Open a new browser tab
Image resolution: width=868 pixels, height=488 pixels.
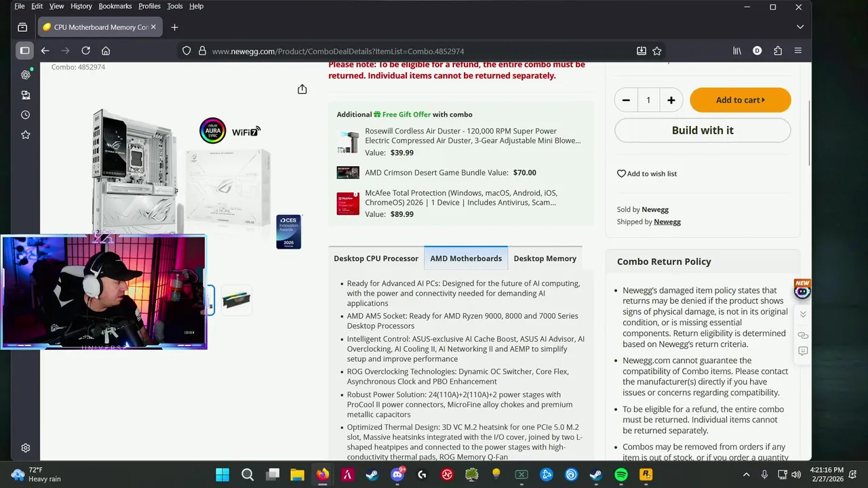coord(174,27)
